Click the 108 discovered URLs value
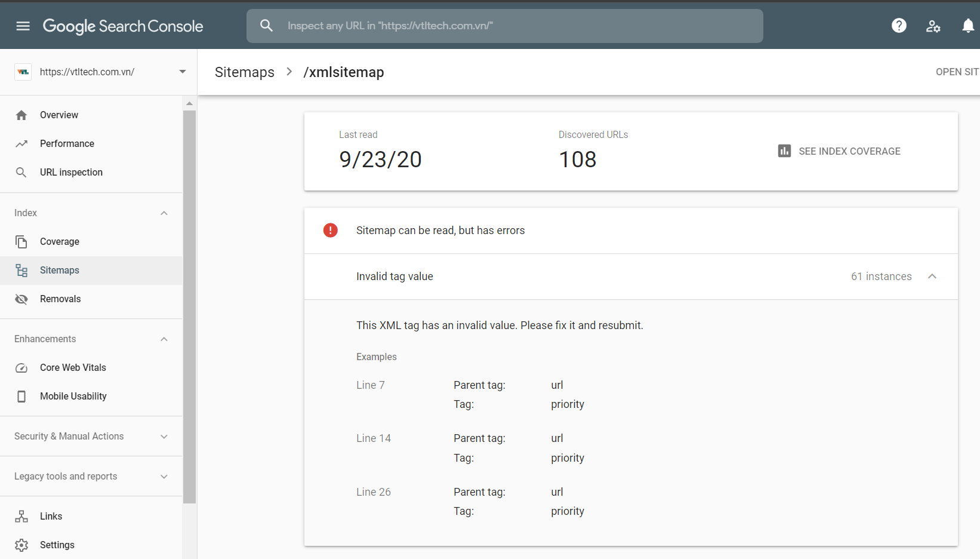980x559 pixels. pyautogui.click(x=578, y=159)
